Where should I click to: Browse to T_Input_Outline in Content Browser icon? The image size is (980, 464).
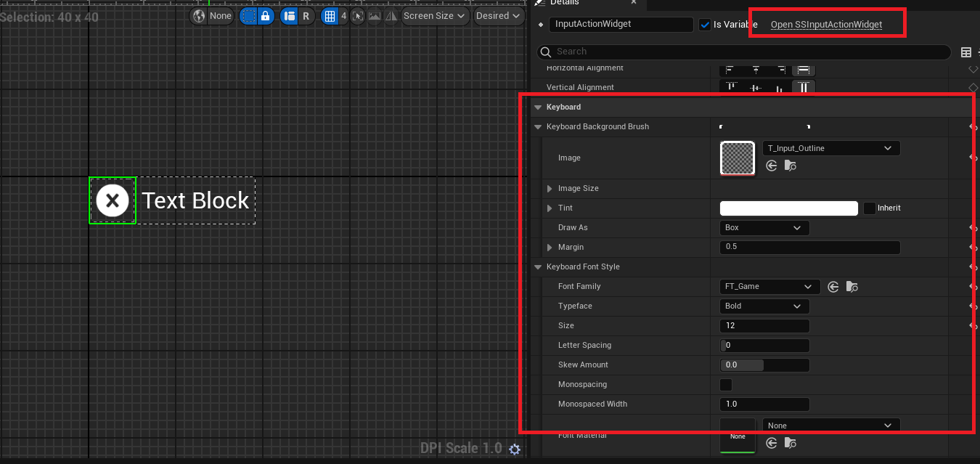click(791, 166)
